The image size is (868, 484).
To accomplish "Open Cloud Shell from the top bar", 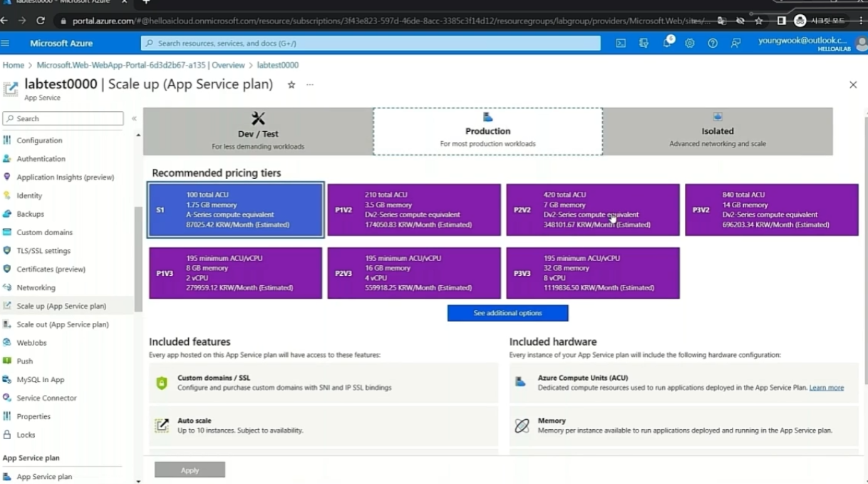I will pos(621,43).
